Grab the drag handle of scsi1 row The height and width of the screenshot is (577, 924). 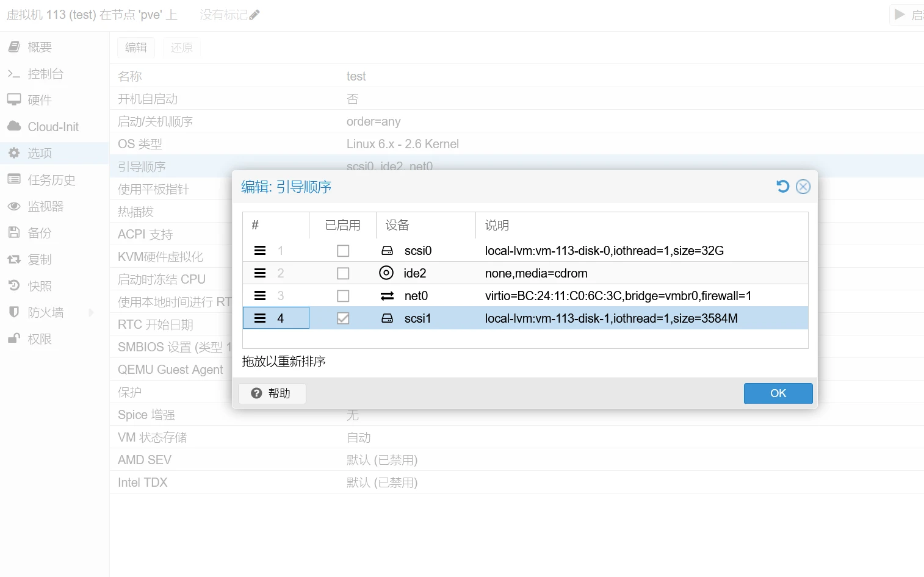[x=260, y=318]
